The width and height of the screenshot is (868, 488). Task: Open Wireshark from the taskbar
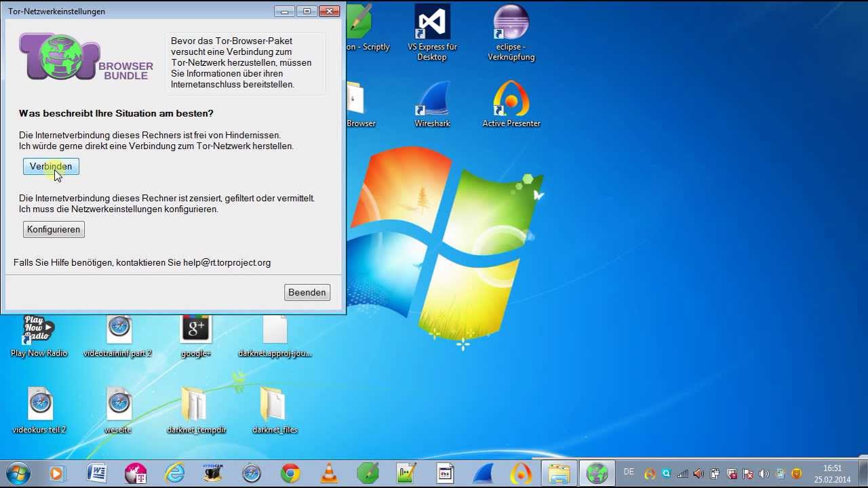pyautogui.click(x=484, y=473)
